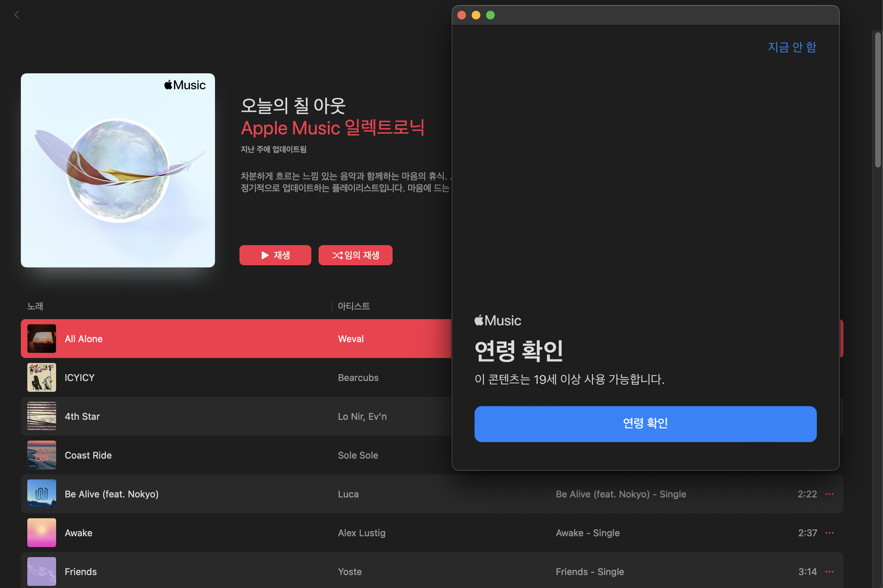Click the blue 연령 확인 button
The height and width of the screenshot is (588, 883).
click(x=645, y=424)
